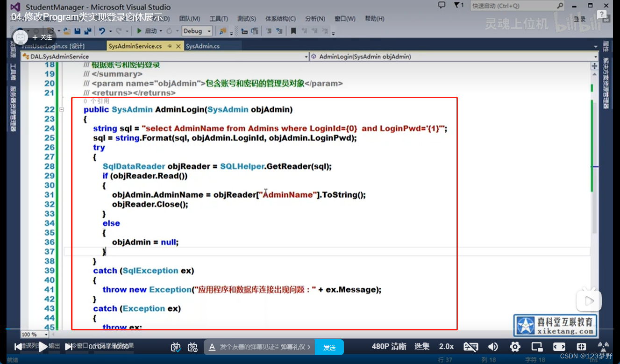This screenshot has width=620, height=364.
Task: Show the open documents list arrow
Action: click(595, 47)
